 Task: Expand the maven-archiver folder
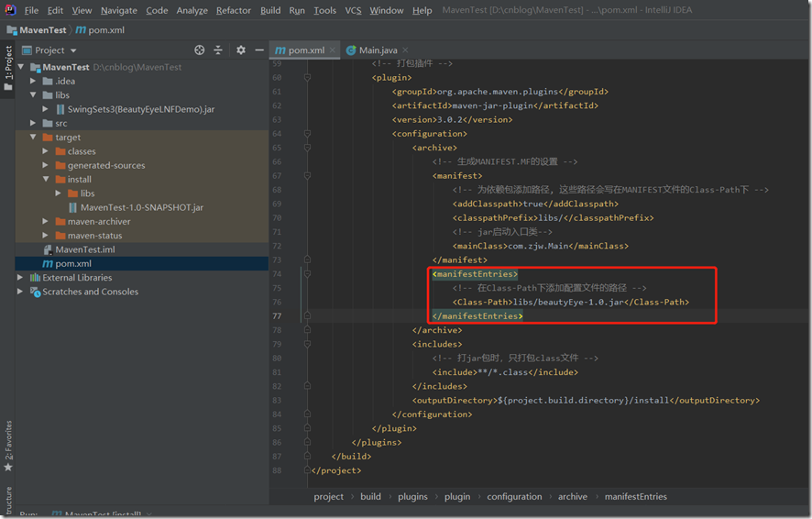coord(46,221)
